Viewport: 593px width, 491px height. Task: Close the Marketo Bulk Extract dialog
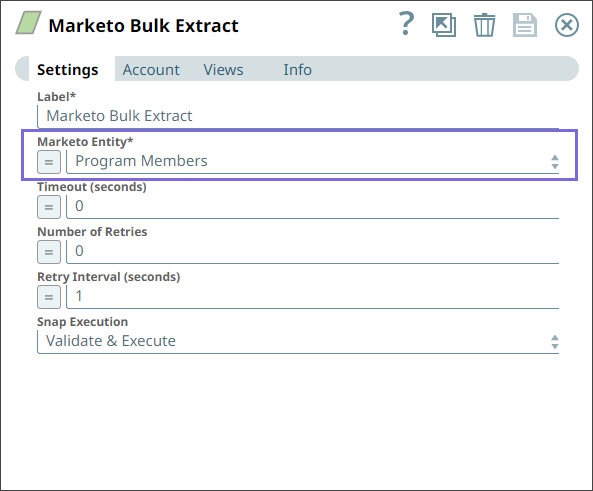[567, 25]
